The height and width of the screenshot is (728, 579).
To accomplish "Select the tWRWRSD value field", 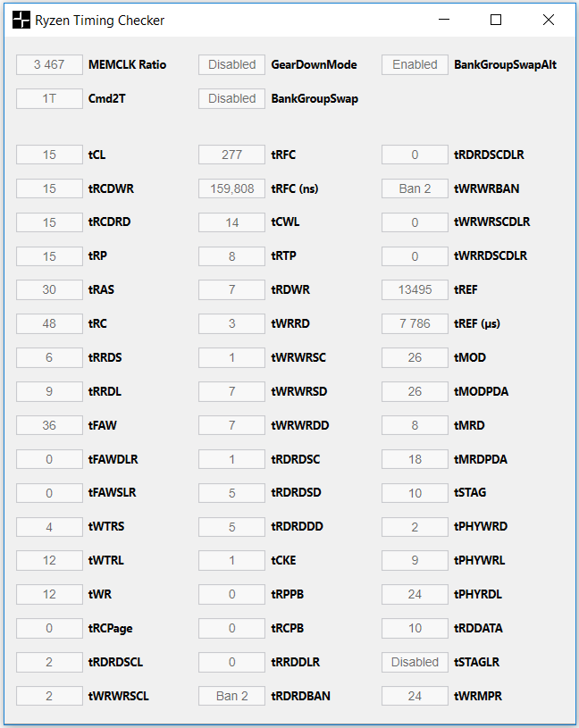I will 232,391.
